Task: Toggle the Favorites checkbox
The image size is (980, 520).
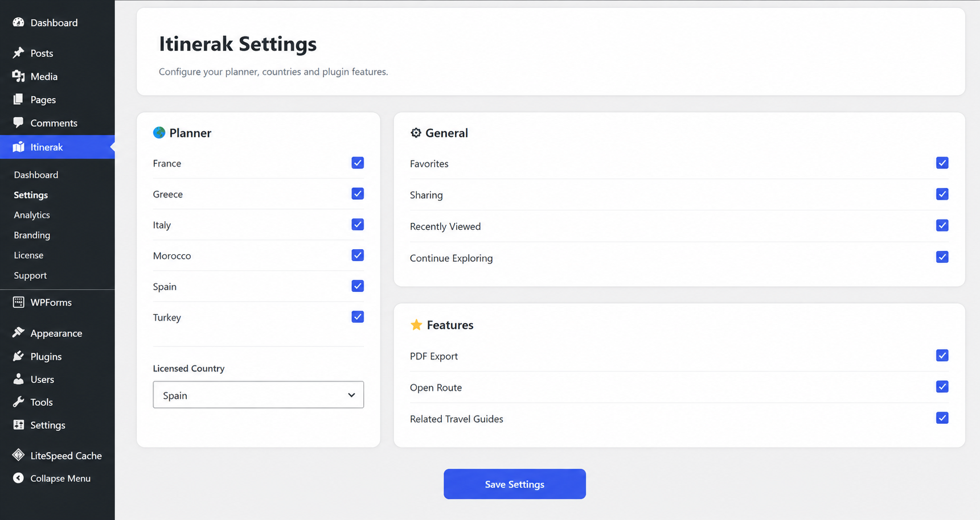Action: (x=942, y=163)
